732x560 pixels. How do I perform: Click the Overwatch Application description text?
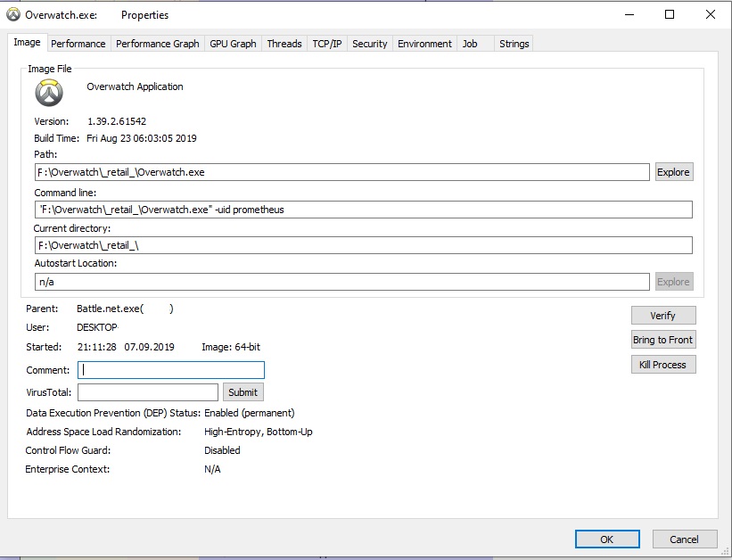click(135, 86)
